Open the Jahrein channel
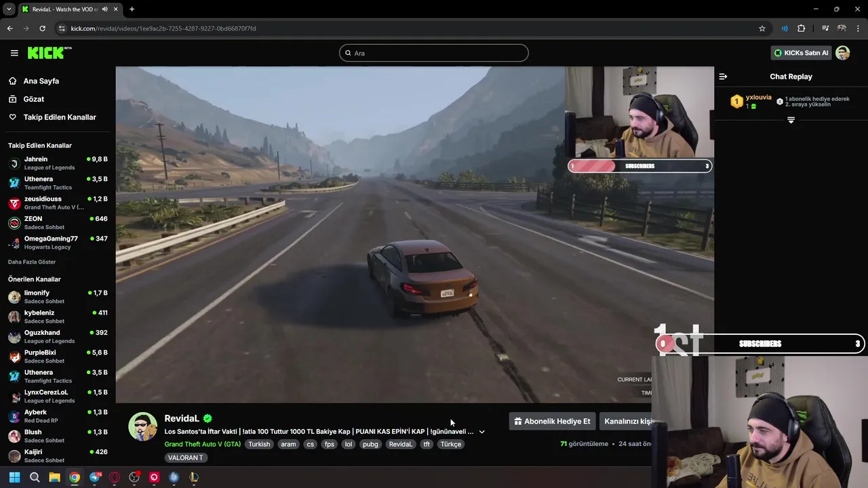 click(58, 163)
